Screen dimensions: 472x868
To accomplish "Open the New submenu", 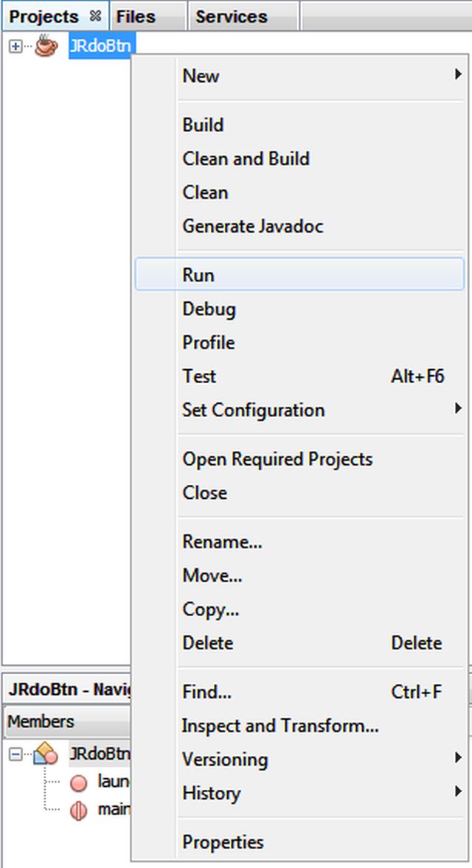I will tap(201, 76).
